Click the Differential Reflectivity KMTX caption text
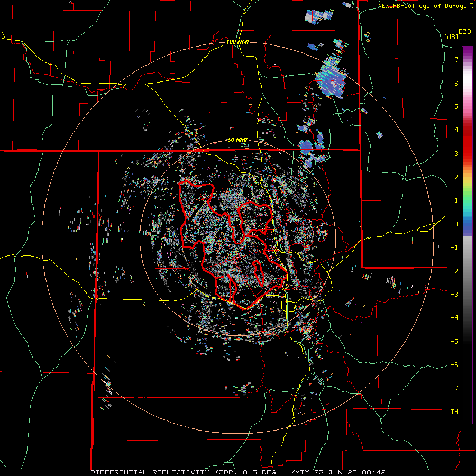The image size is (476, 476). [x=238, y=472]
